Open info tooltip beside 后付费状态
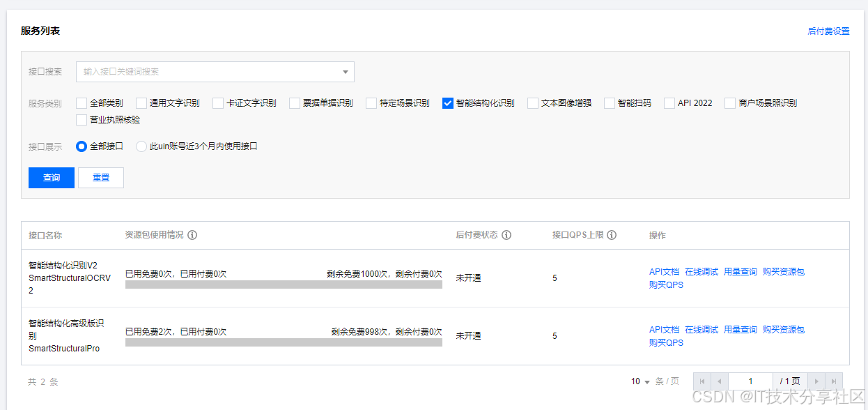868x410 pixels. pos(507,235)
